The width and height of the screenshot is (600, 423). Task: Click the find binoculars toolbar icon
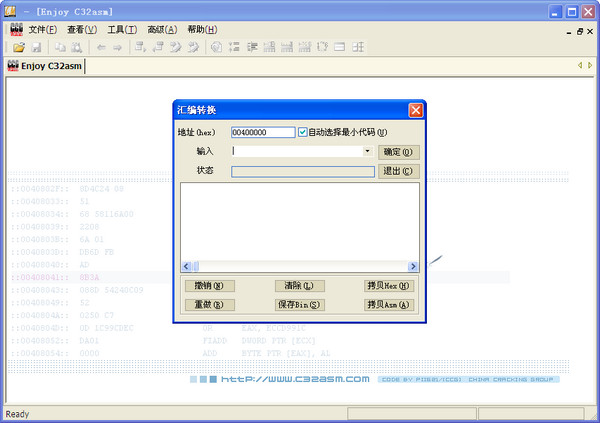(x=76, y=47)
